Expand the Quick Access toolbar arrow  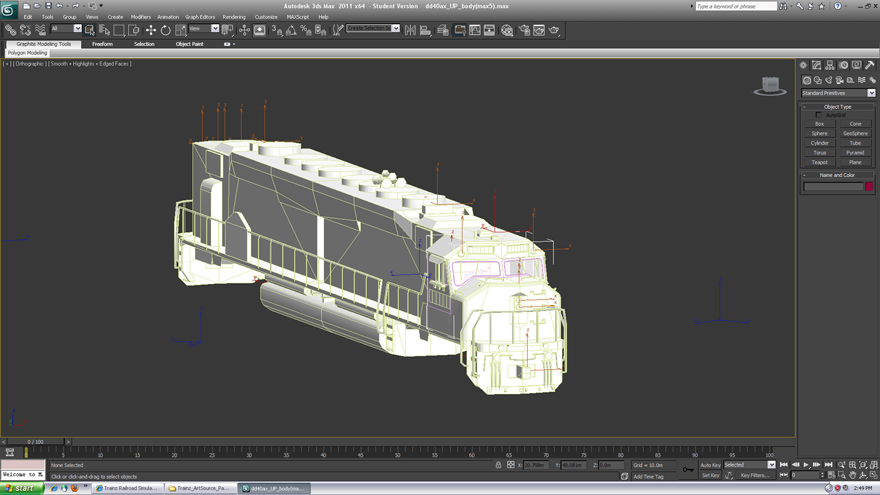click(101, 6)
